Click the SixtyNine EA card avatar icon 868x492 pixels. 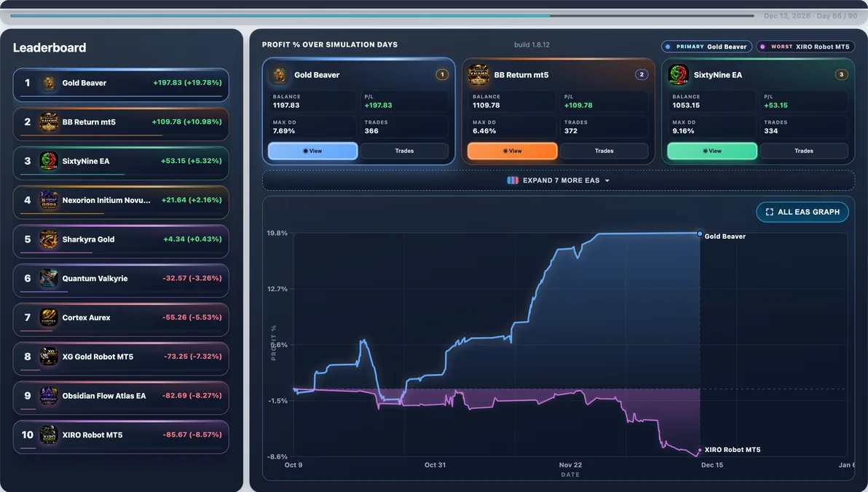click(x=678, y=75)
